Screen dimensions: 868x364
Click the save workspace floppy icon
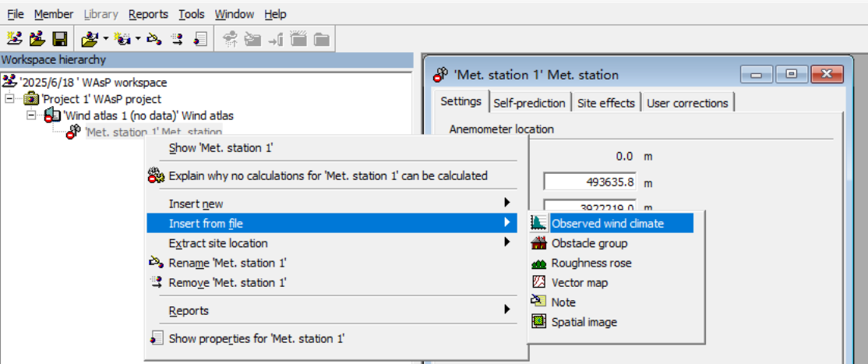pyautogui.click(x=60, y=38)
